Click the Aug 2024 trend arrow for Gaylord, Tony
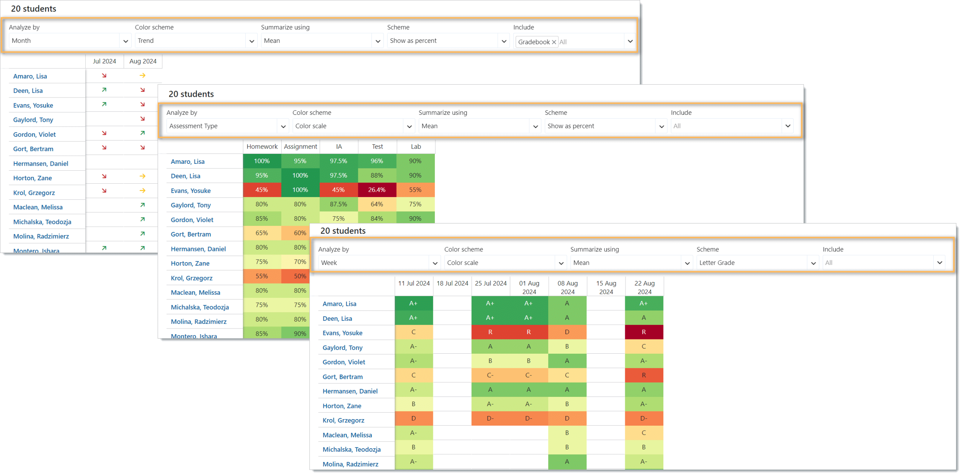 (142, 119)
